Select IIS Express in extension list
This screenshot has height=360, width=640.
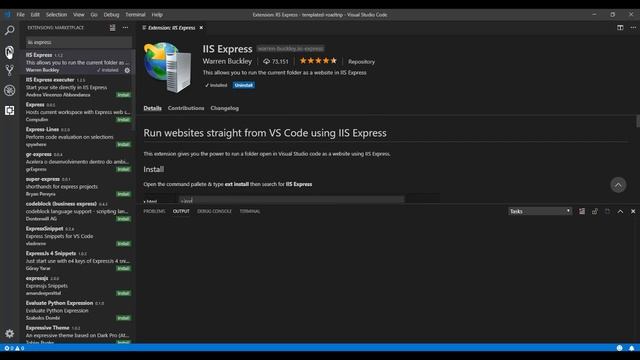point(78,62)
